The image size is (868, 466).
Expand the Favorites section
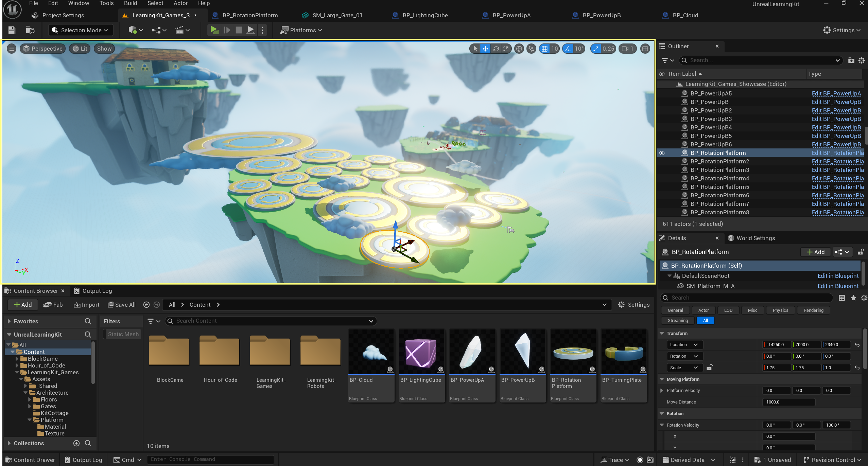pyautogui.click(x=9, y=321)
